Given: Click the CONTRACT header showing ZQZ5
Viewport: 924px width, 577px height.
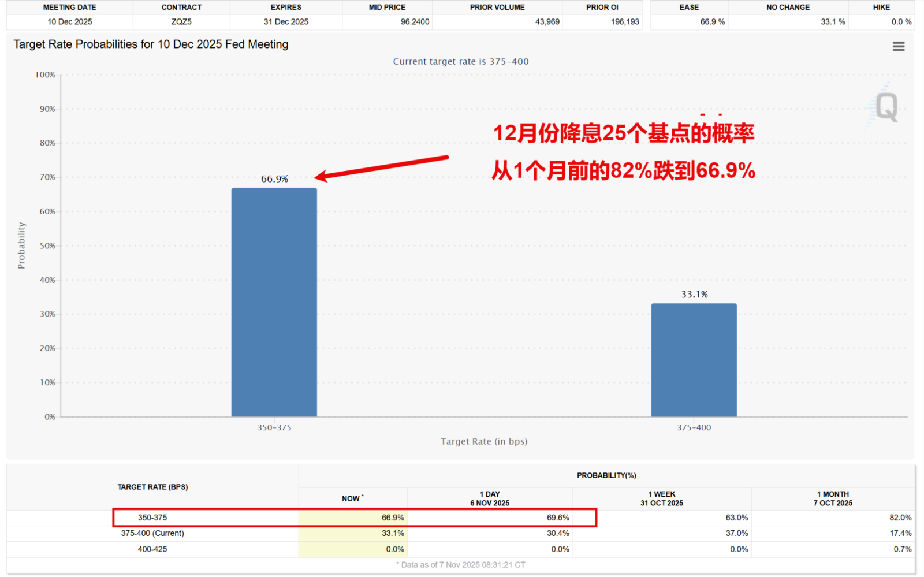Looking at the screenshot, I should click(x=181, y=7).
